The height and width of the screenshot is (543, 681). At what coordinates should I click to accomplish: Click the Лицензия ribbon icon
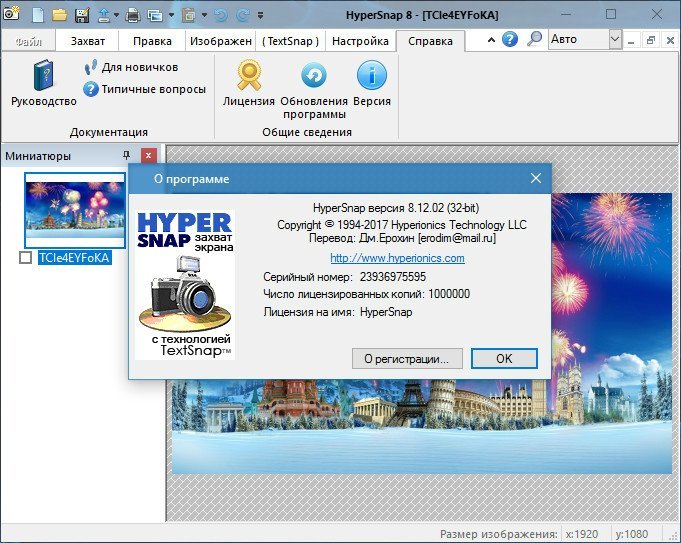click(249, 83)
